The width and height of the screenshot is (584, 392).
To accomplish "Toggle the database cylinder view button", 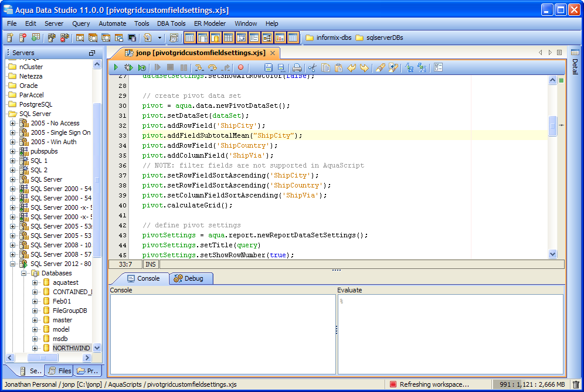I will tap(215, 38).
